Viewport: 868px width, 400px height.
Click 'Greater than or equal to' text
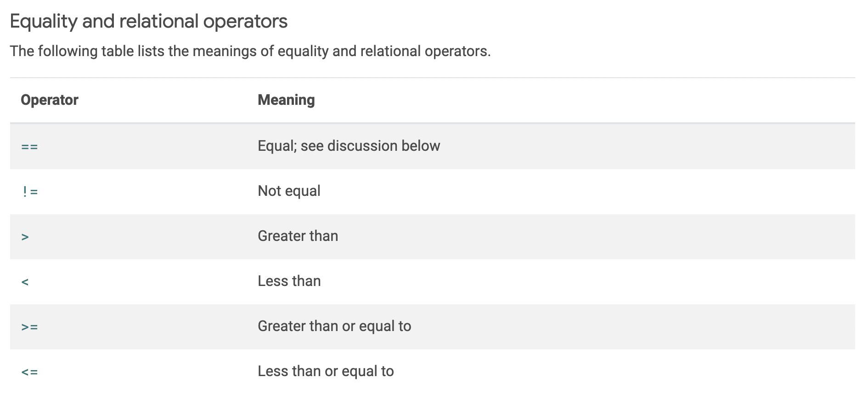coord(334,326)
